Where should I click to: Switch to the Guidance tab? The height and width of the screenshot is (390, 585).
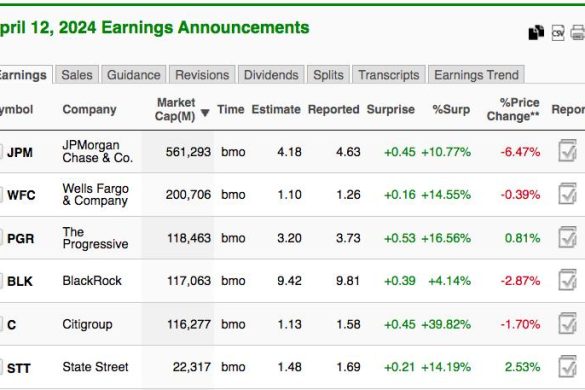click(x=134, y=75)
